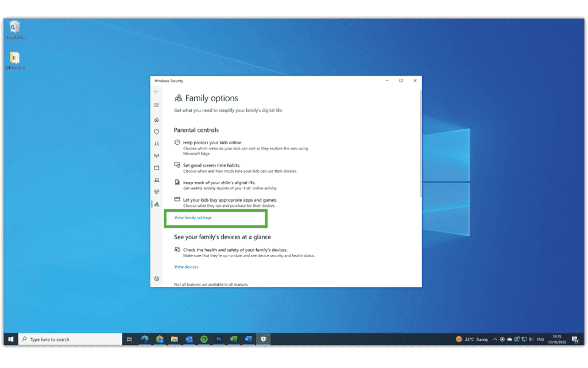Select the Account protection sidebar icon
Screen dimensions: 588x368
pyautogui.click(x=156, y=144)
